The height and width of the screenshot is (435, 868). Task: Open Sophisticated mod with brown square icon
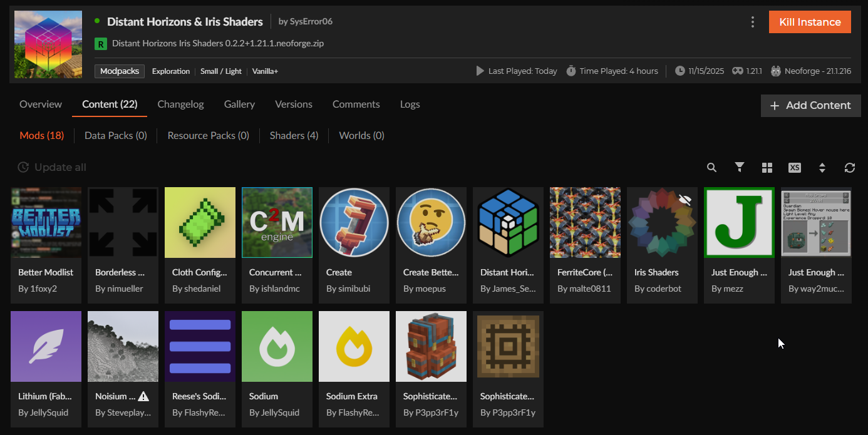pyautogui.click(x=509, y=346)
